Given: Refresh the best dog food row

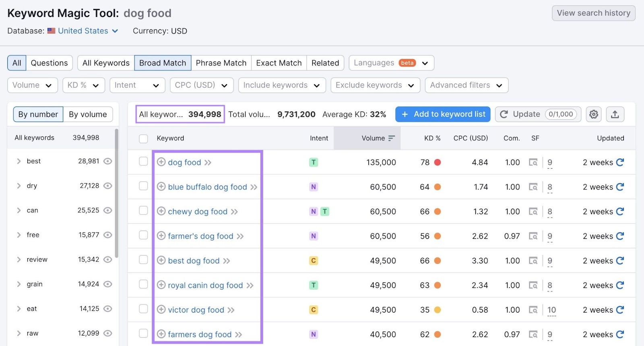Looking at the screenshot, I should 620,261.
